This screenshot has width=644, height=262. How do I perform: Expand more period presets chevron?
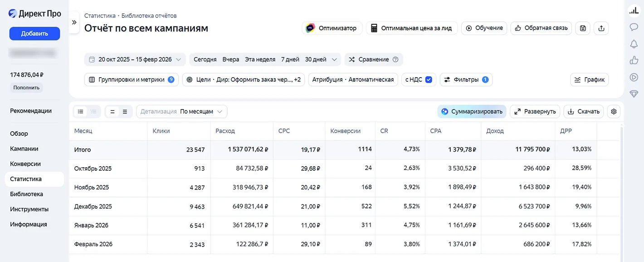click(x=335, y=59)
